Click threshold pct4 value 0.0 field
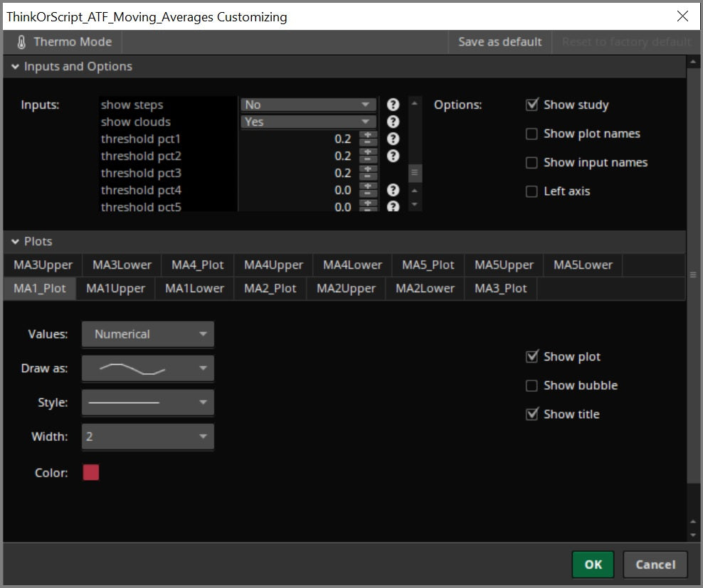The width and height of the screenshot is (703, 588). coord(298,190)
